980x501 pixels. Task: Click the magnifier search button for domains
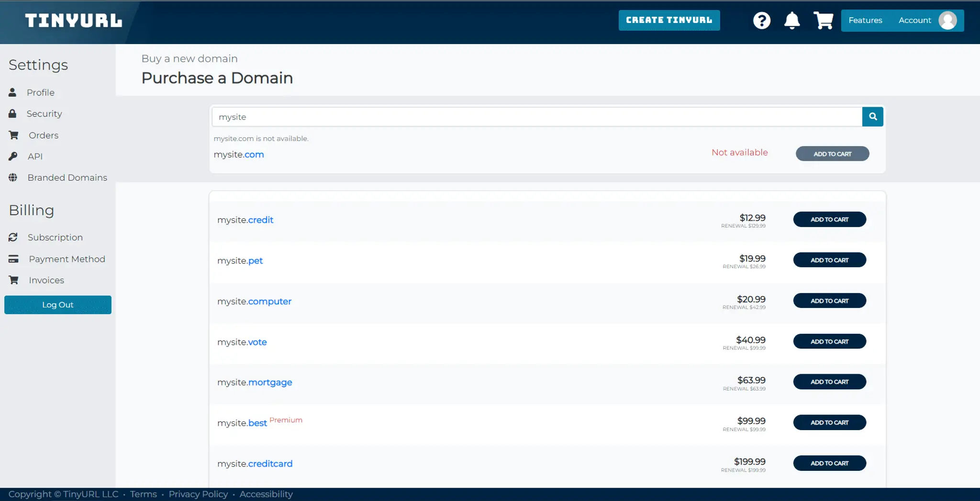click(x=872, y=116)
